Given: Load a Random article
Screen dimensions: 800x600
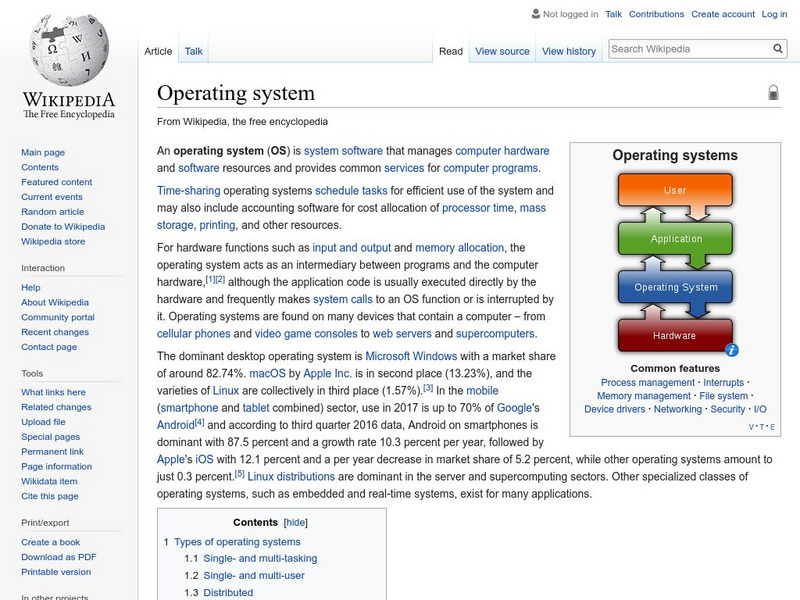Looking at the screenshot, I should coord(53,211).
